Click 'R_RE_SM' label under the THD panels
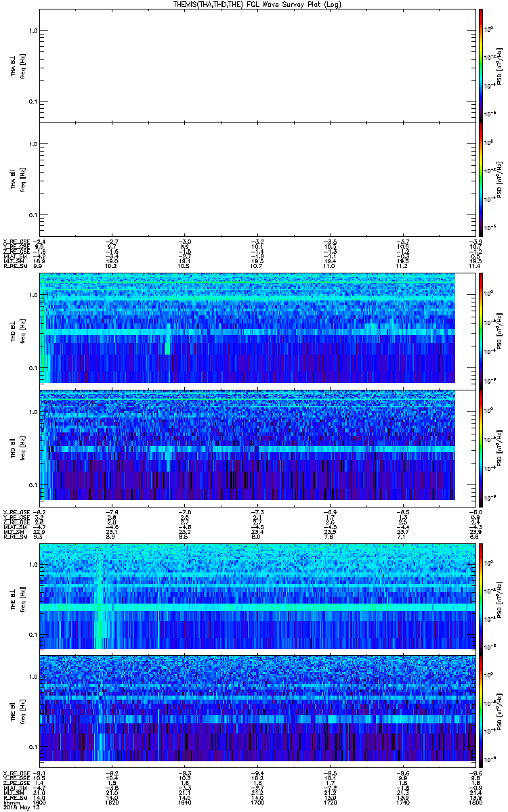This screenshot has height=812, width=508. [16, 537]
